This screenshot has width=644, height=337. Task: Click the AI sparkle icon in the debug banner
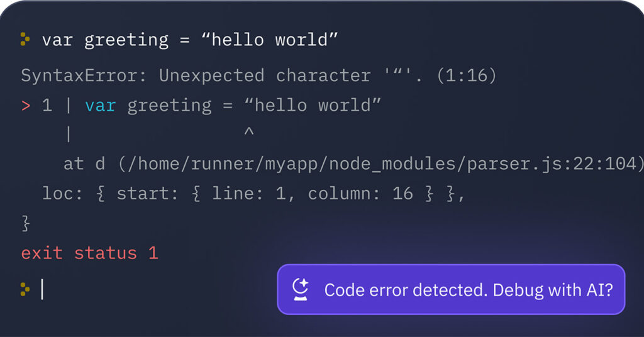(301, 289)
